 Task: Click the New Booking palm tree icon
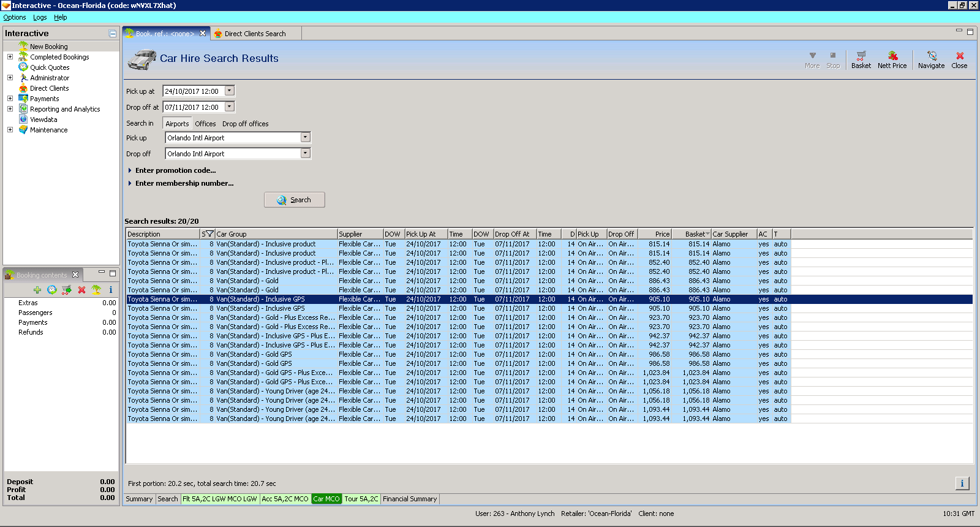coord(23,46)
